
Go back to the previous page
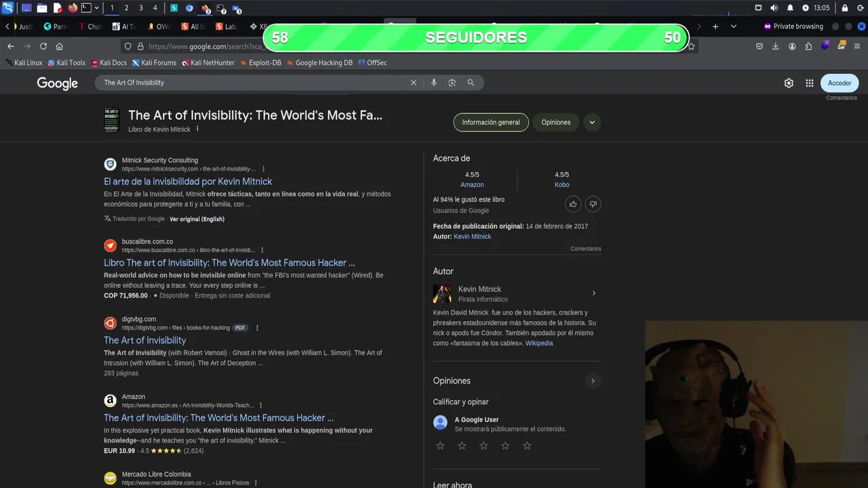click(10, 46)
